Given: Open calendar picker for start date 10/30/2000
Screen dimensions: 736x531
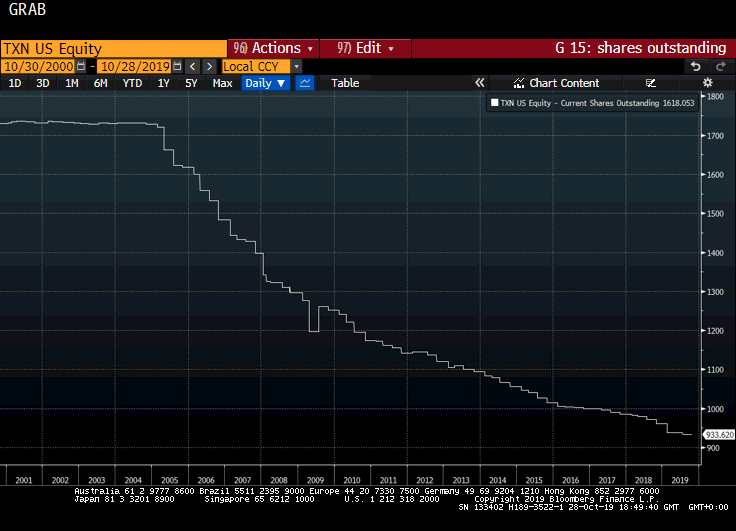Looking at the screenshot, I should 80,66.
